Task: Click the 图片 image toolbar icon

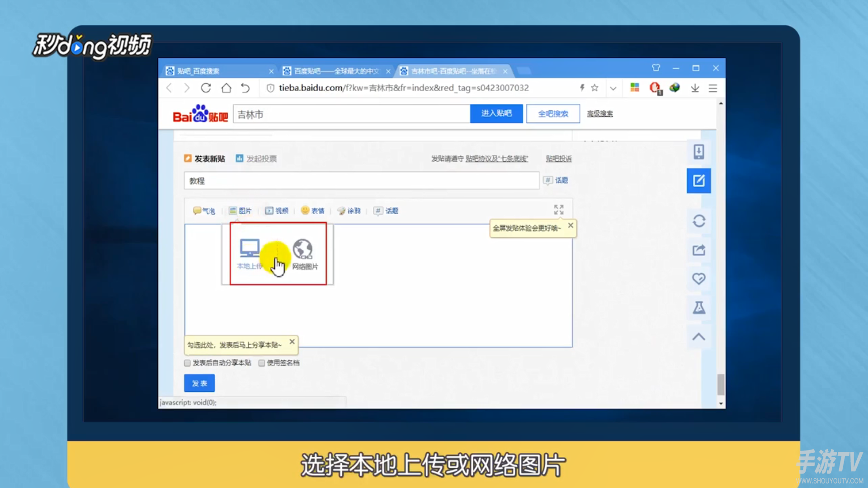Action: 240,211
